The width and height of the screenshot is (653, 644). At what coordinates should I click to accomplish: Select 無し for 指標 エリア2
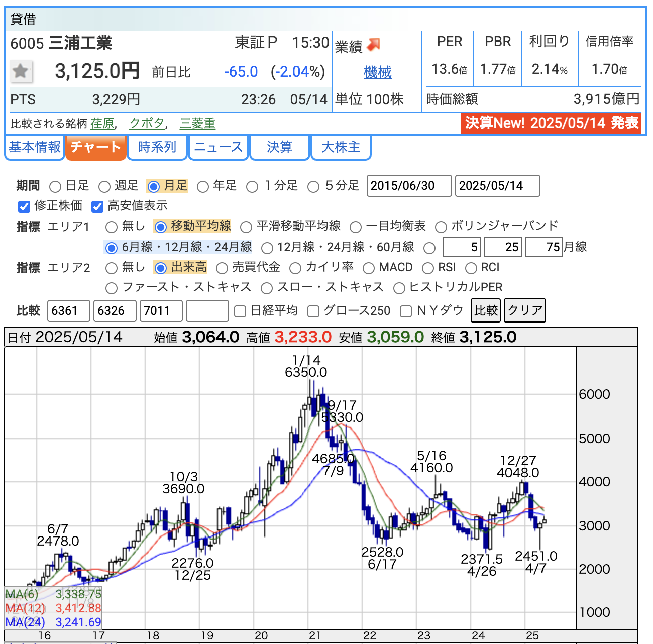coord(112,268)
